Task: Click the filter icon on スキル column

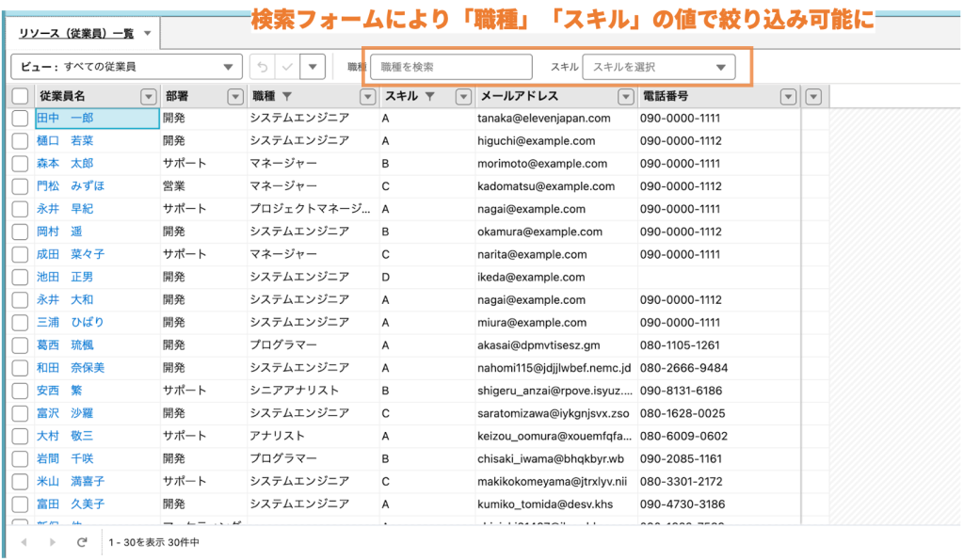Action: pos(429,96)
